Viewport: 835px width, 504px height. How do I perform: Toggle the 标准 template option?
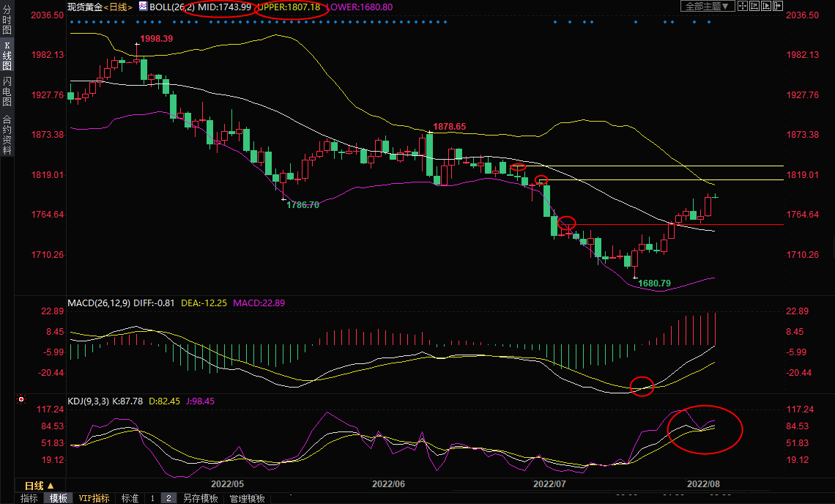130,498
